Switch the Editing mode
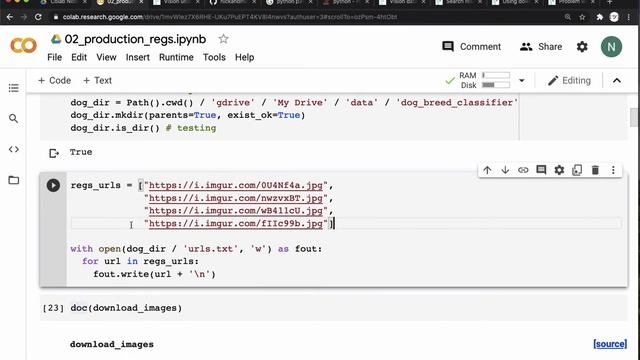 (x=569, y=80)
